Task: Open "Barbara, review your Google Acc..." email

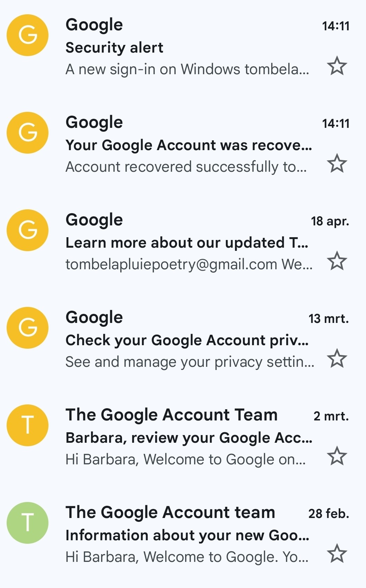Action: coord(188,438)
